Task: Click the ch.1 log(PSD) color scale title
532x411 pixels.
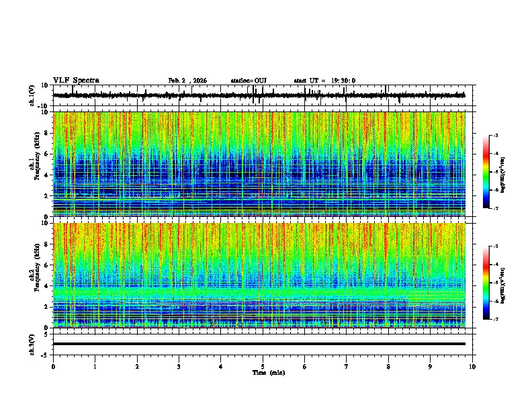Action: (503, 175)
